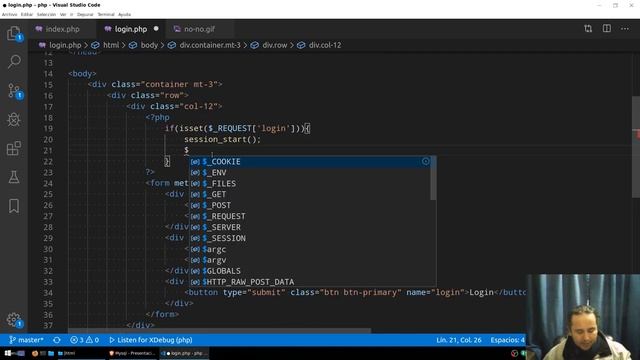
Task: Open the editor More Actions ellipsis
Action: coord(625,29)
